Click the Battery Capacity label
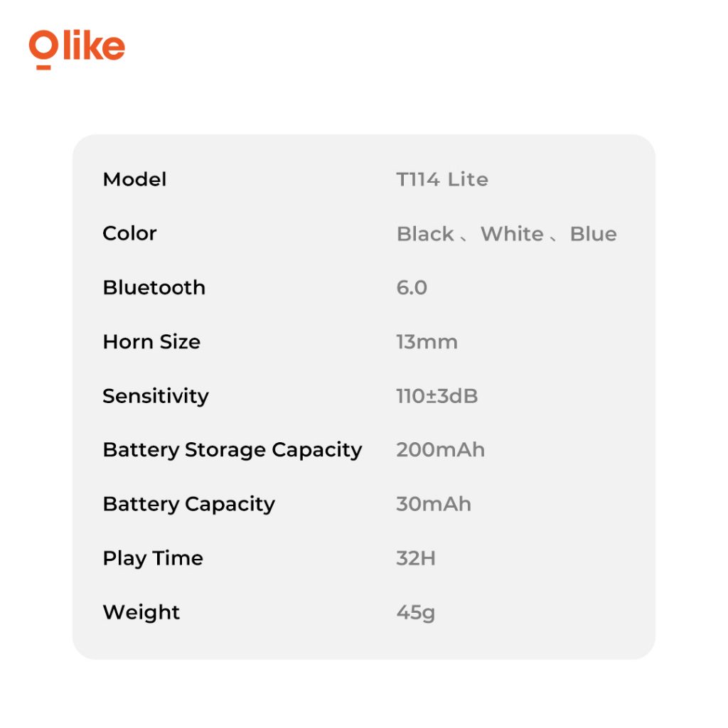The width and height of the screenshot is (728, 728). [x=188, y=504]
